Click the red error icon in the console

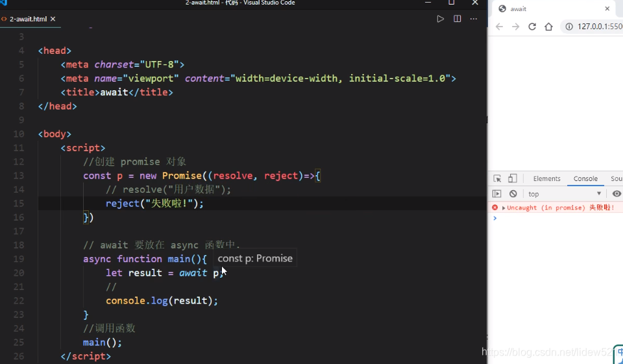[495, 208]
